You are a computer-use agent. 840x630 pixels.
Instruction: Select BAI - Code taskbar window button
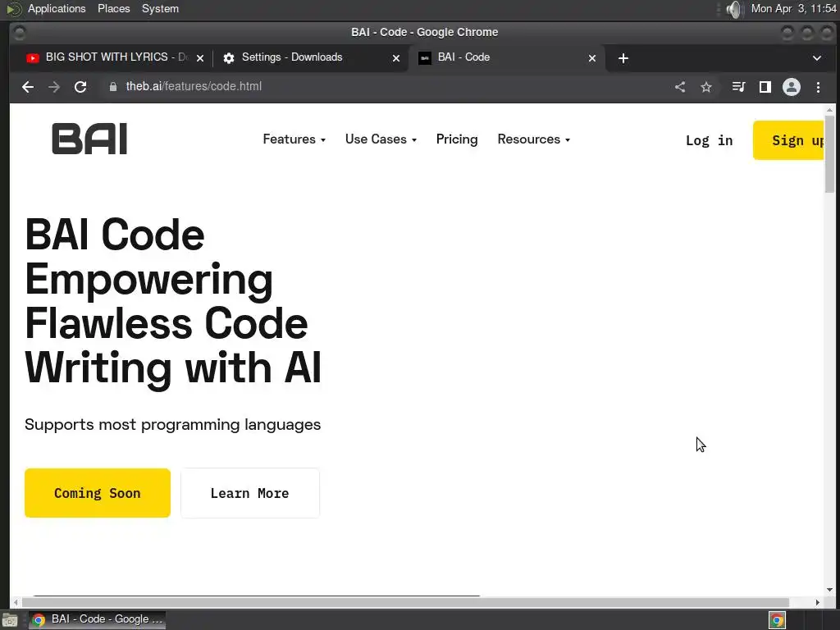97,620
